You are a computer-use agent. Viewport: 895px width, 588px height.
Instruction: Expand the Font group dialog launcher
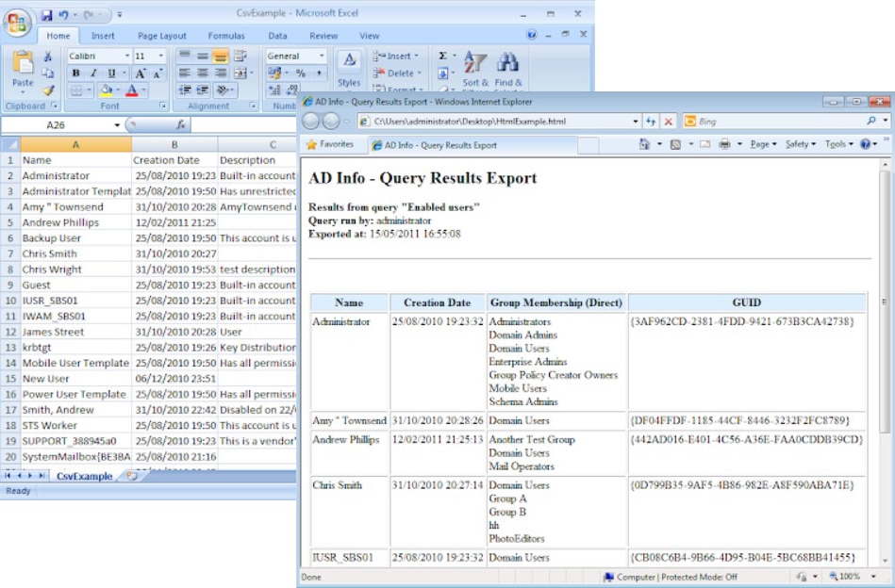coord(162,106)
